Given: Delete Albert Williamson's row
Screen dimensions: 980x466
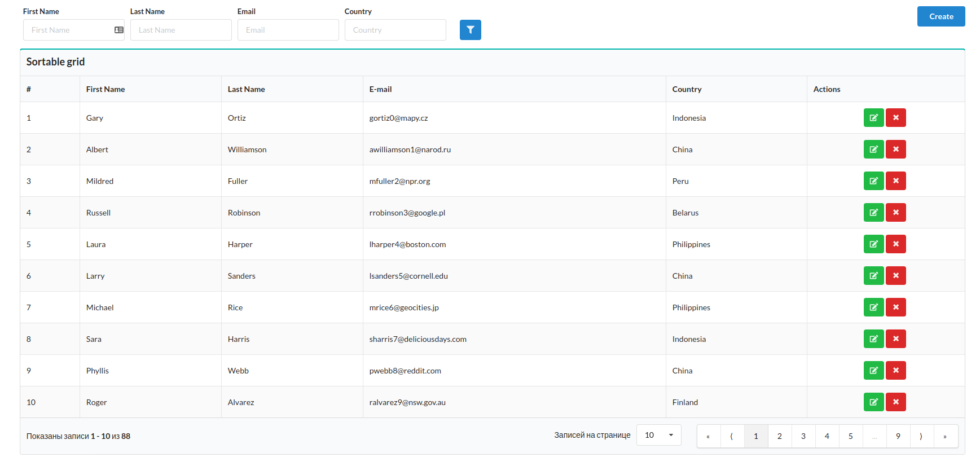Looking at the screenshot, I should coord(895,150).
